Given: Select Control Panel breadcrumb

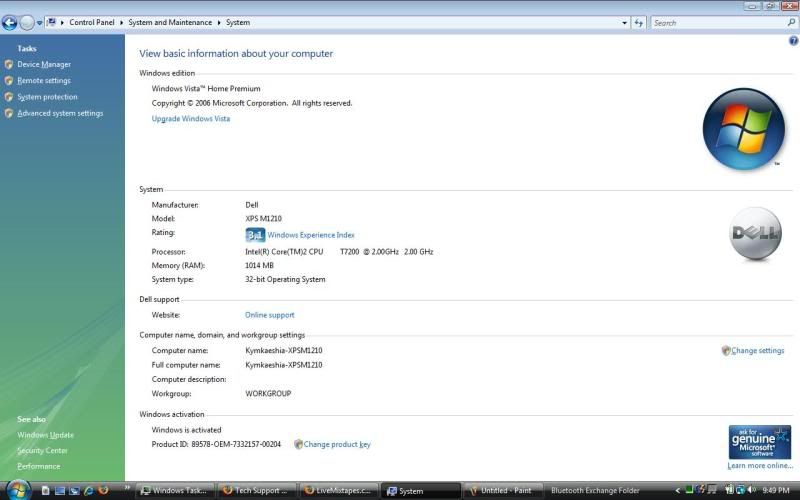Looking at the screenshot, I should 92,22.
